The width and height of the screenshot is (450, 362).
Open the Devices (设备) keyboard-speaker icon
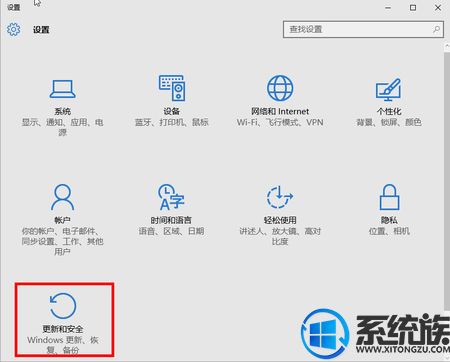pyautogui.click(x=172, y=88)
